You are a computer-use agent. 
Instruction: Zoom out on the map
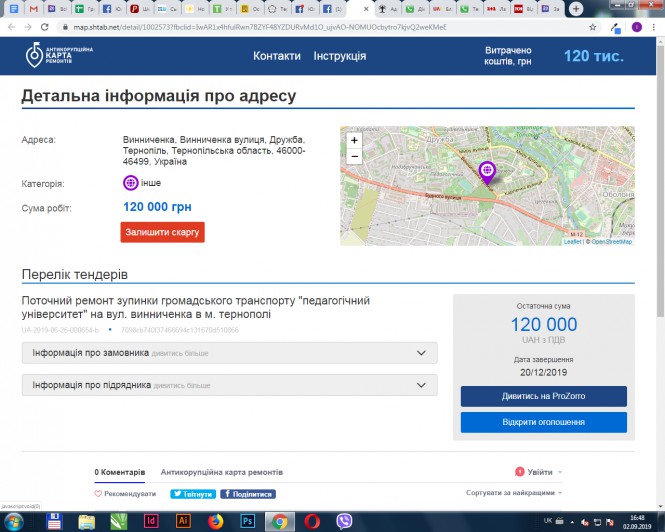pyautogui.click(x=354, y=156)
